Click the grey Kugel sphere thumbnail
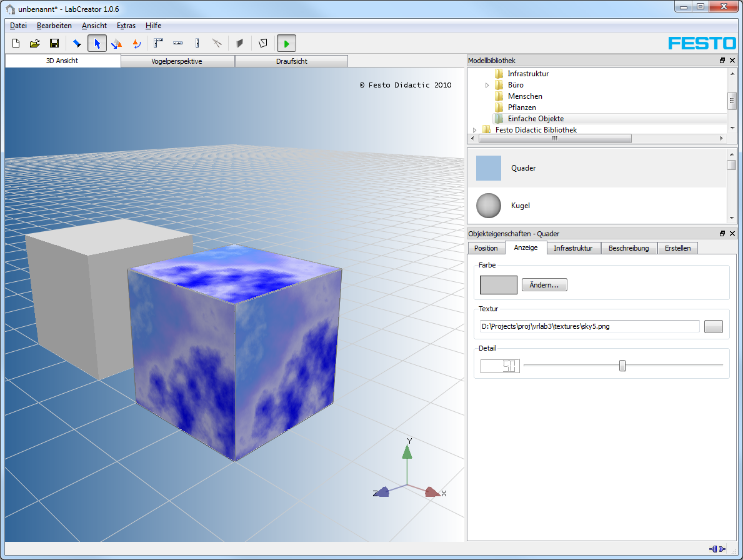Viewport: 743px width, 560px height. coord(489,206)
